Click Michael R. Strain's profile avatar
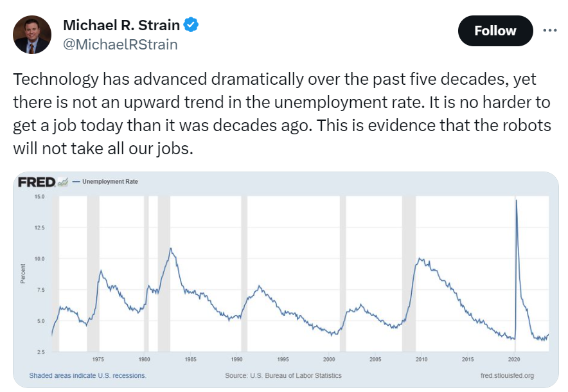Viewport: 568px width, 392px height. click(32, 35)
